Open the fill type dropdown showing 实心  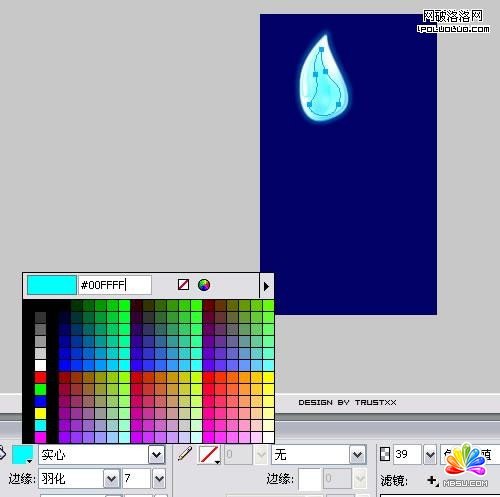coord(102,455)
